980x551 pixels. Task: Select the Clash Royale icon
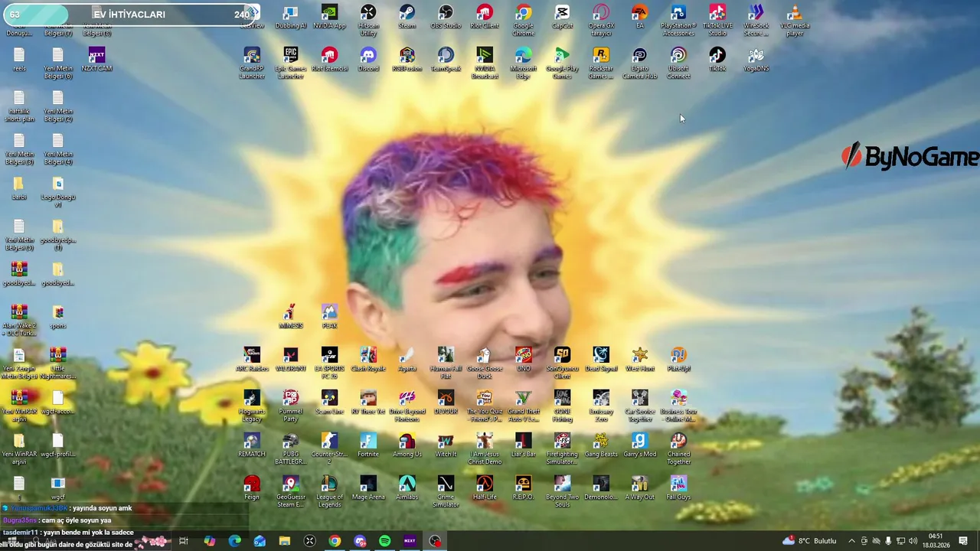(x=368, y=360)
